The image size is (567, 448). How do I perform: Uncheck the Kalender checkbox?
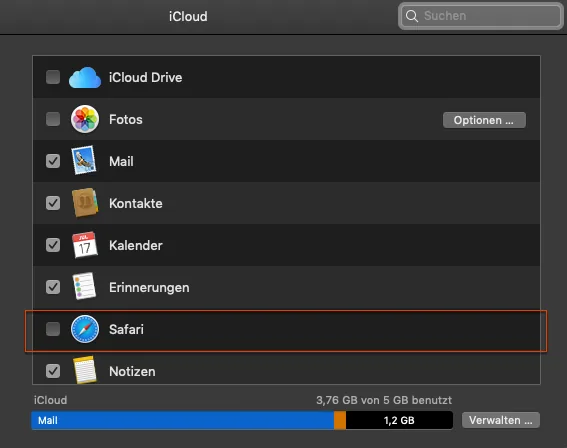point(53,245)
